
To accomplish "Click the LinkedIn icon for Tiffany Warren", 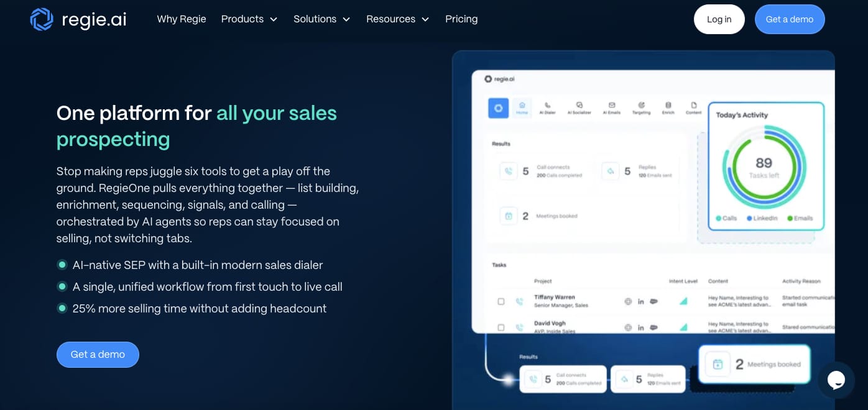I will [x=640, y=301].
